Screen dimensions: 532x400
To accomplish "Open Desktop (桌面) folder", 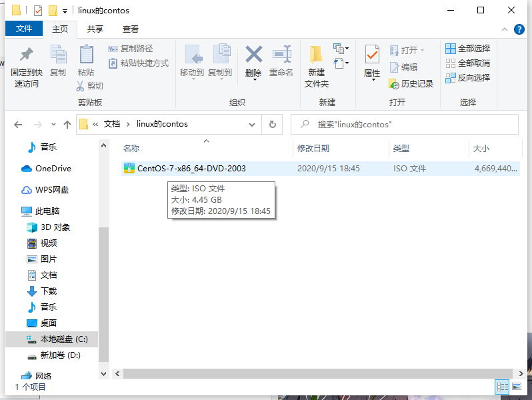I will (42, 323).
